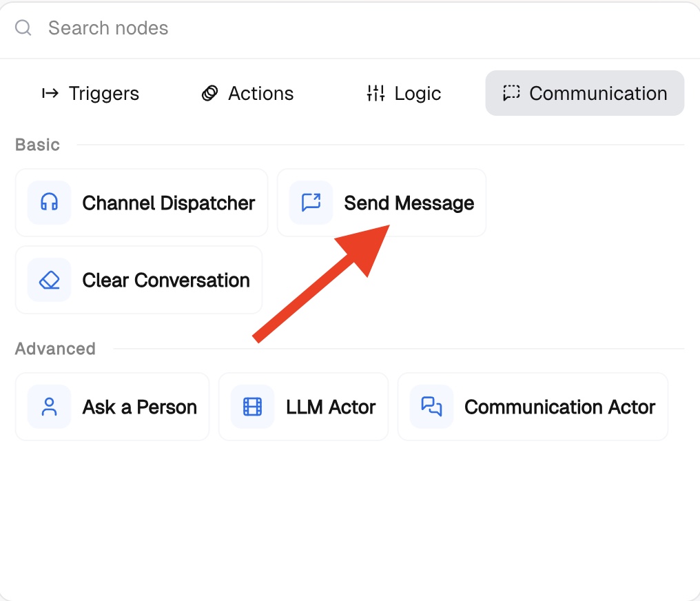Click the chat bubbles icon for Communication Actor
This screenshot has height=601, width=700.
[431, 407]
